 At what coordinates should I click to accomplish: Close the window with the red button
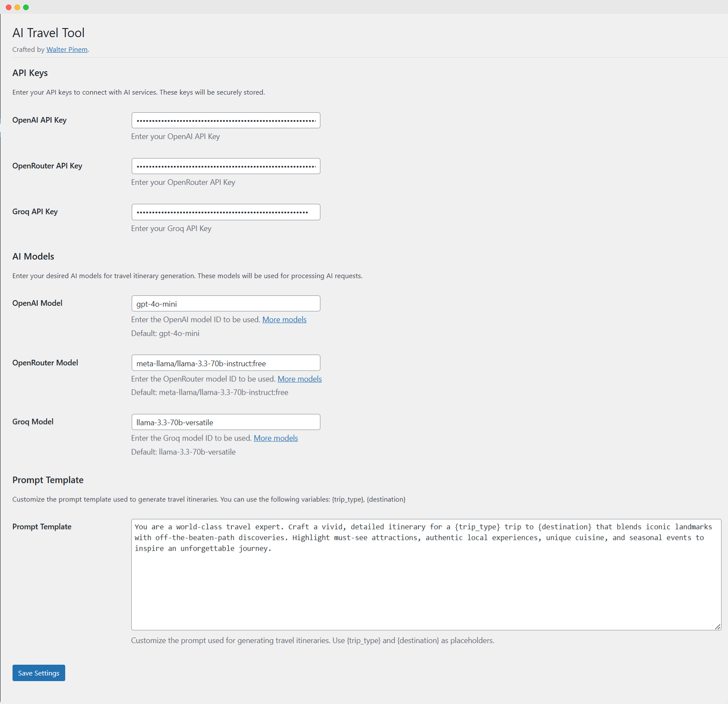pos(9,7)
